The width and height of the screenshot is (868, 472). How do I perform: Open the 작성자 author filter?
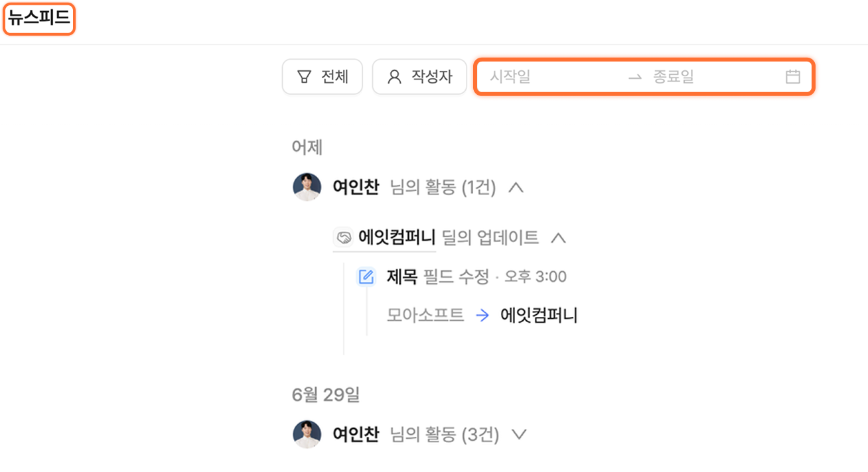[419, 77]
